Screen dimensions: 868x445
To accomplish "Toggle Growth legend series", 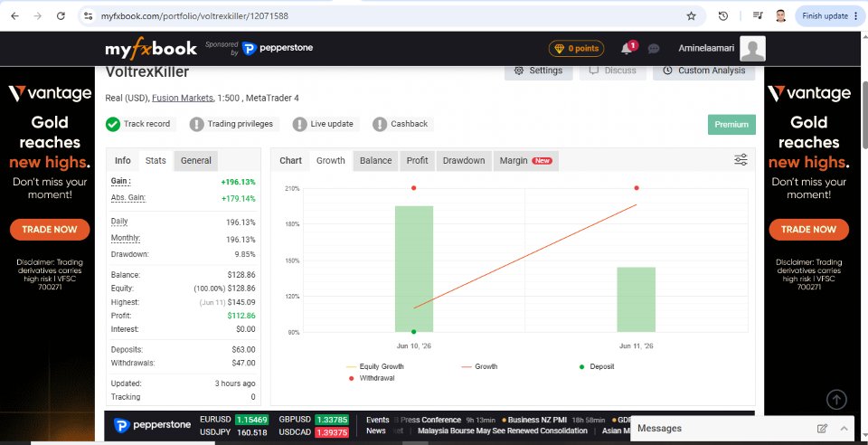I will click(479, 366).
